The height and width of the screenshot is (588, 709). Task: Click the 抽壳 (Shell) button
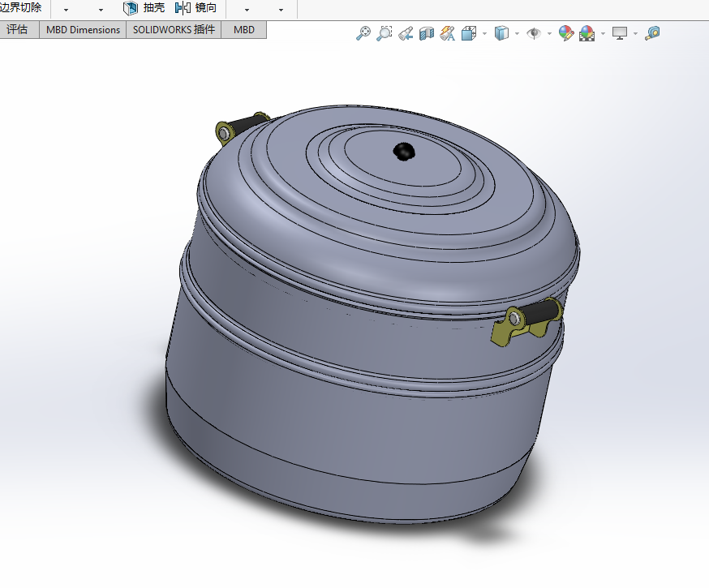coord(144,8)
